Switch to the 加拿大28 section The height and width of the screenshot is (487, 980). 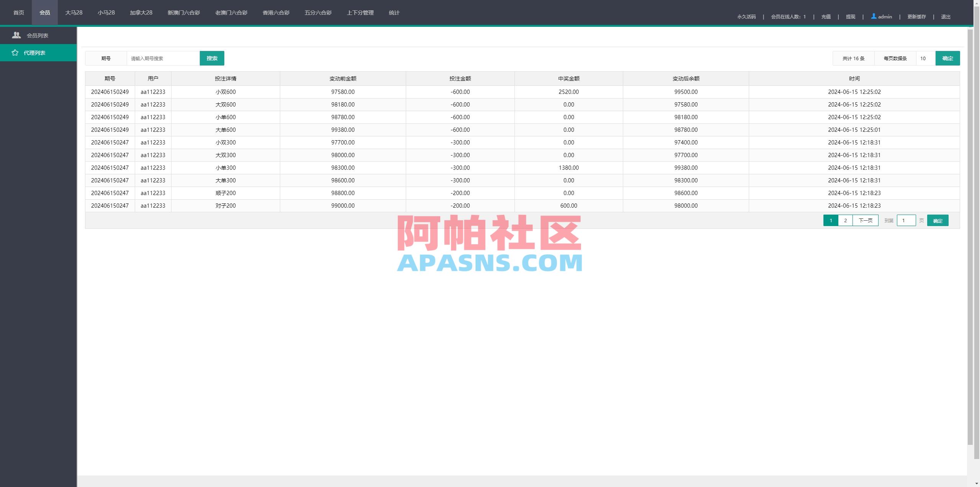coord(140,12)
